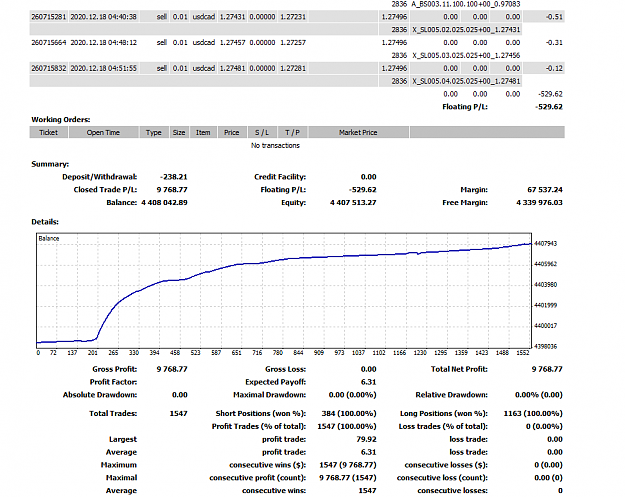Click the Total Trades label
This screenshot has height=497, width=625.
coord(113,414)
